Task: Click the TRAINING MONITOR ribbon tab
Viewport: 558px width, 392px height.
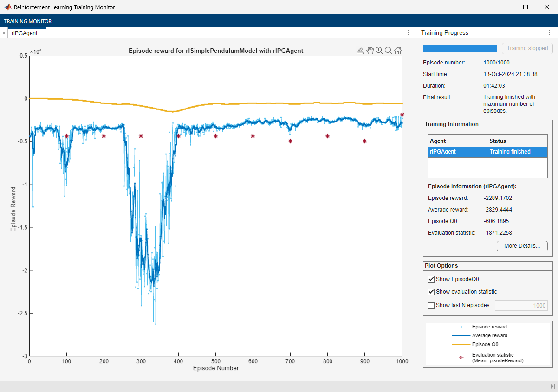Action: tap(28, 21)
